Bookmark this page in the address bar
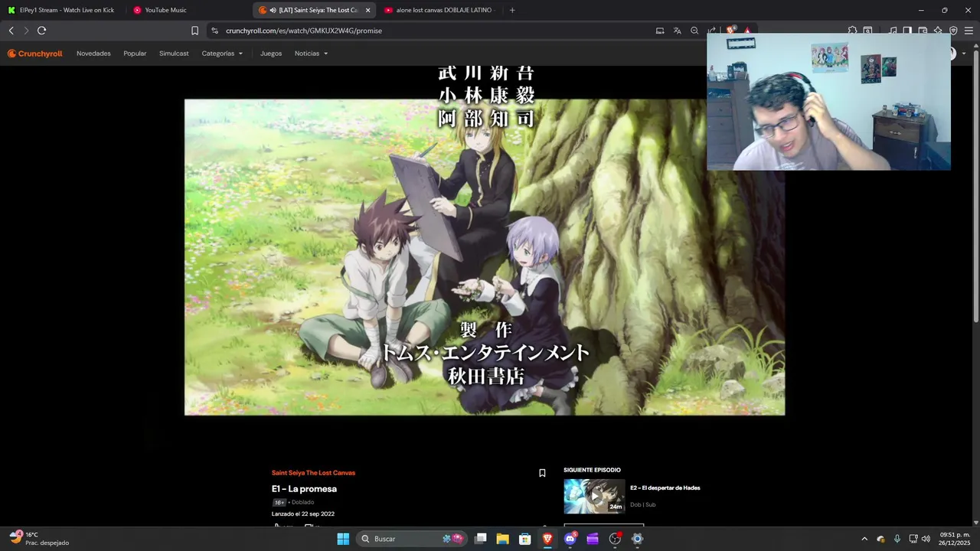980x551 pixels. [195, 31]
